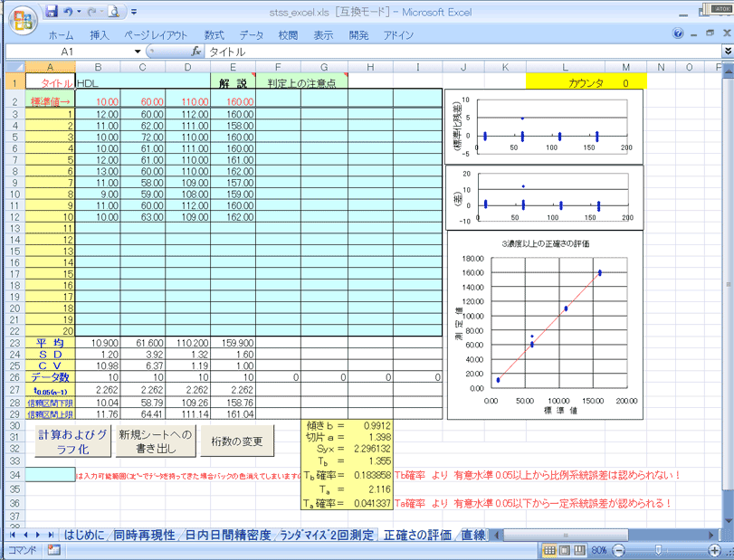Switch to Page Layout view in status bar
Image resolution: width=734 pixels, height=560 pixels.
[565, 550]
